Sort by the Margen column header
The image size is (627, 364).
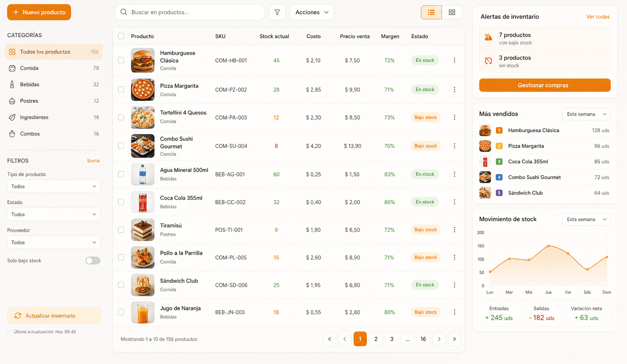390,36
